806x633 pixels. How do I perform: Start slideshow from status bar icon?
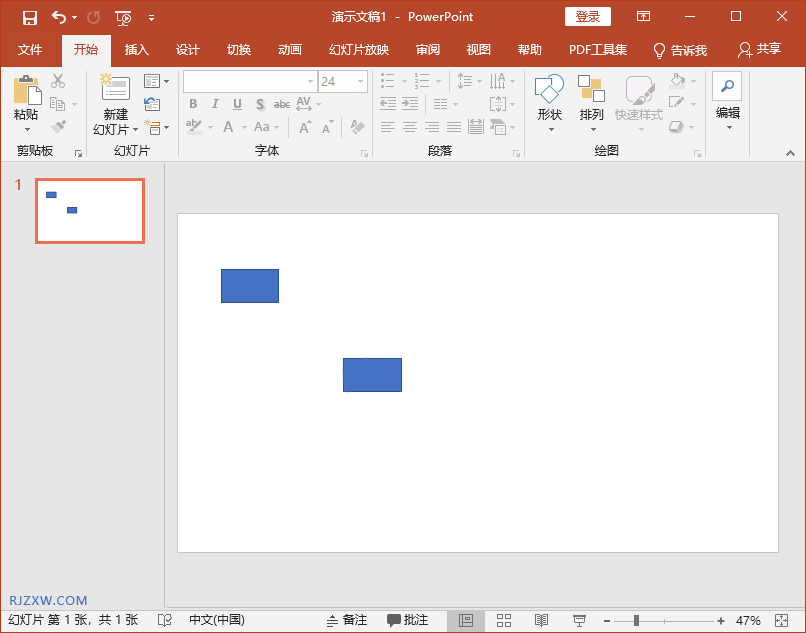pyautogui.click(x=579, y=621)
